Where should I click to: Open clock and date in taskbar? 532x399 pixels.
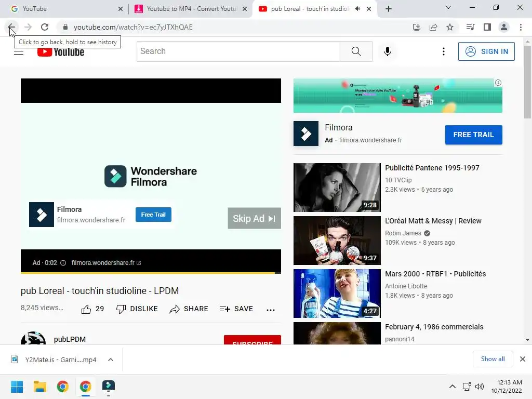[x=507, y=387]
